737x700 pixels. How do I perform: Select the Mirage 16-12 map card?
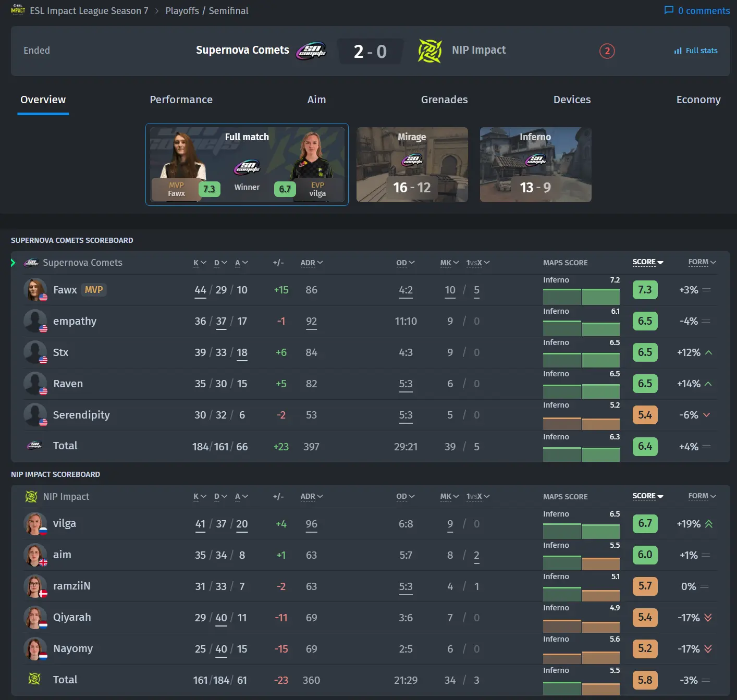412,165
